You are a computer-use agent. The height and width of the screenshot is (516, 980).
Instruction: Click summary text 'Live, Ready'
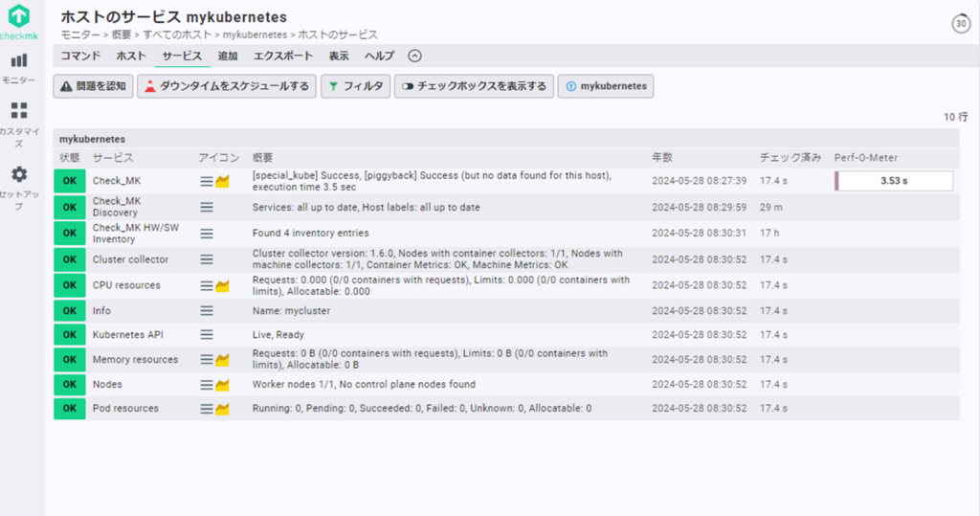pos(278,335)
